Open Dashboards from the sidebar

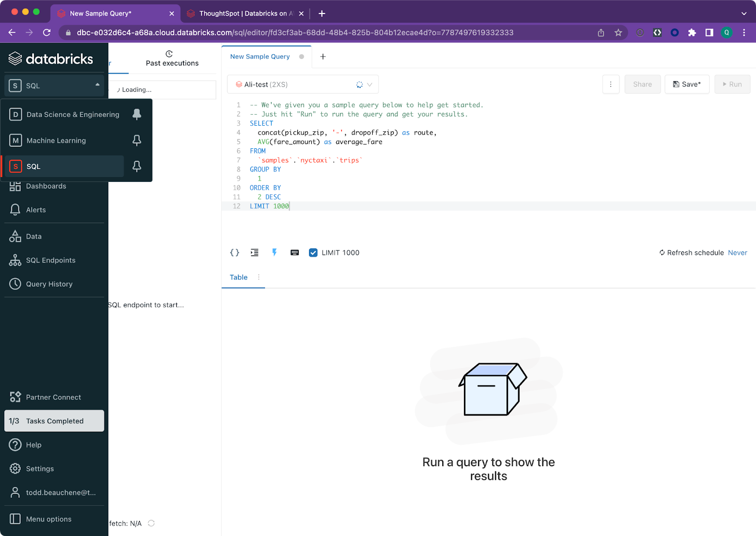click(x=46, y=187)
